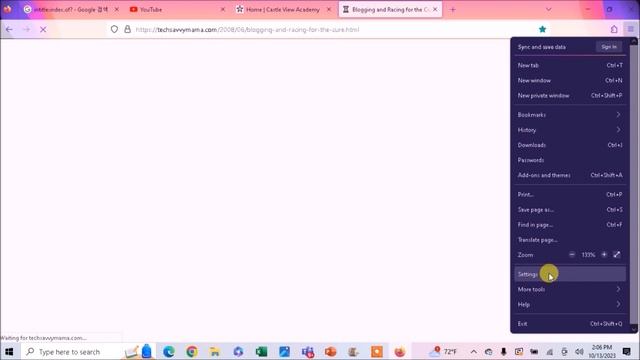640x360 pixels.
Task: Open PowerPoint from the taskbar
Action: (x=331, y=351)
